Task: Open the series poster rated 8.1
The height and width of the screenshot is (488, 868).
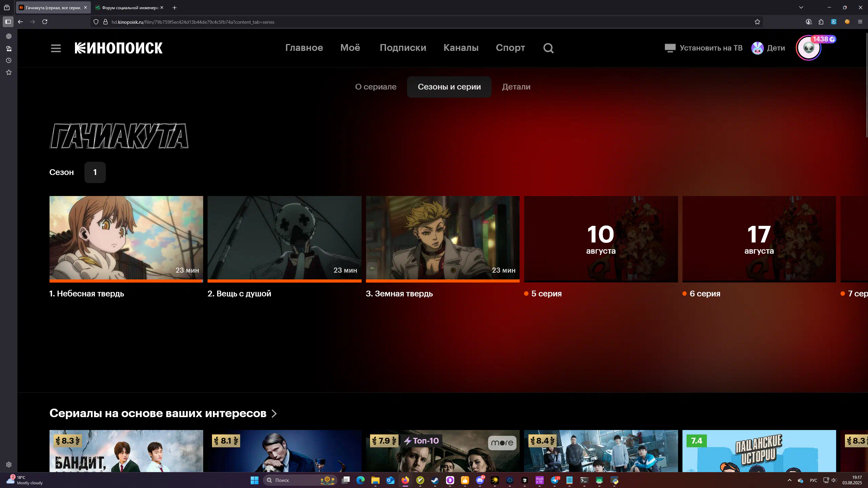Action: pos(284,451)
